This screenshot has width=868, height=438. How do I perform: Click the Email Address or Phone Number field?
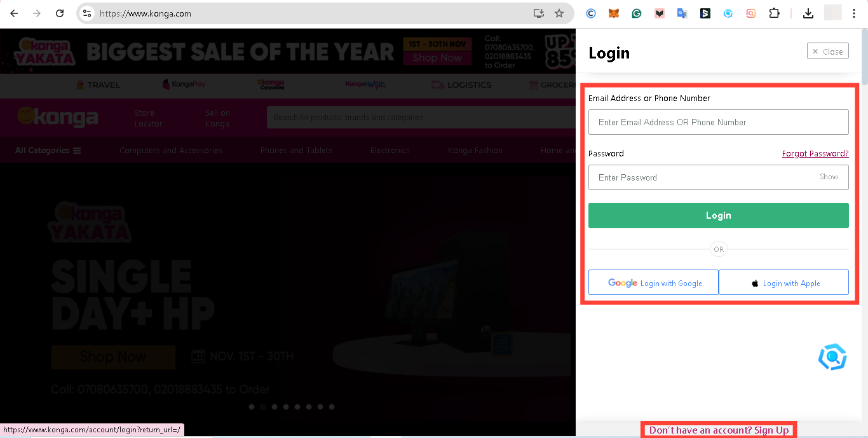click(x=718, y=122)
